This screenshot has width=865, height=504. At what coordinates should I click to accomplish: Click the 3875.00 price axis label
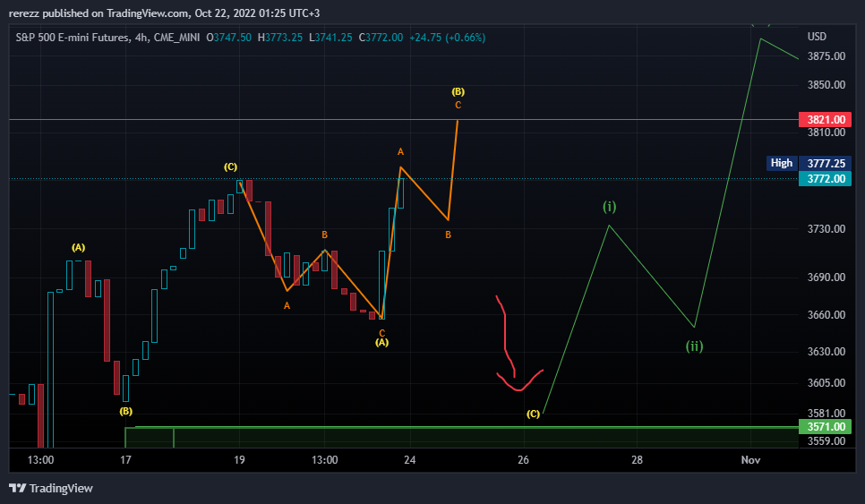pyautogui.click(x=826, y=56)
